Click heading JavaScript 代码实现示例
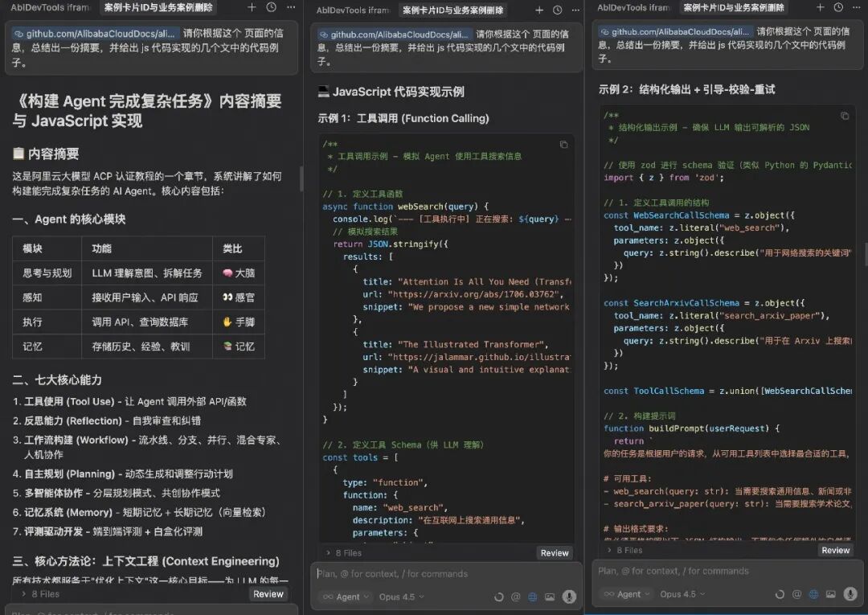This screenshot has width=868, height=615. 391,92
